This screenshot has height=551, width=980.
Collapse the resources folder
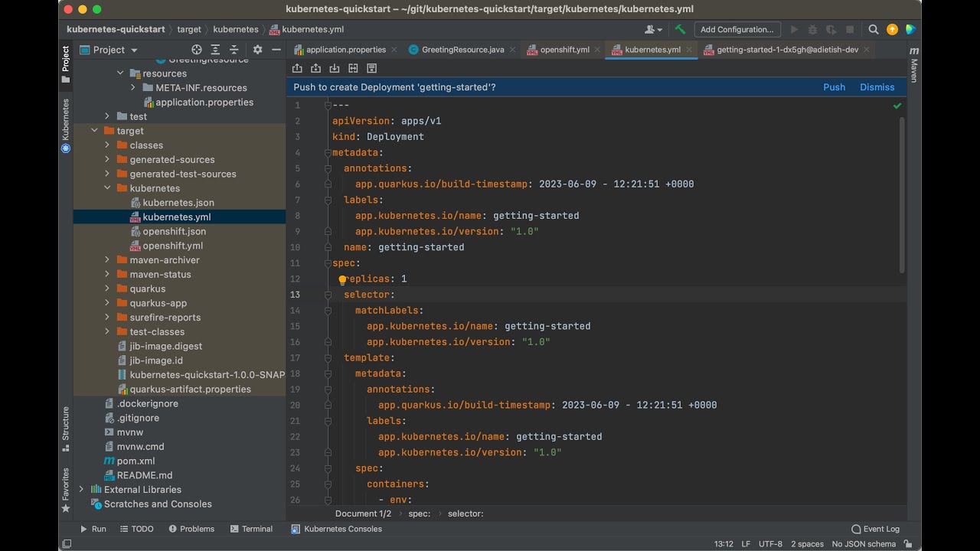(x=120, y=73)
